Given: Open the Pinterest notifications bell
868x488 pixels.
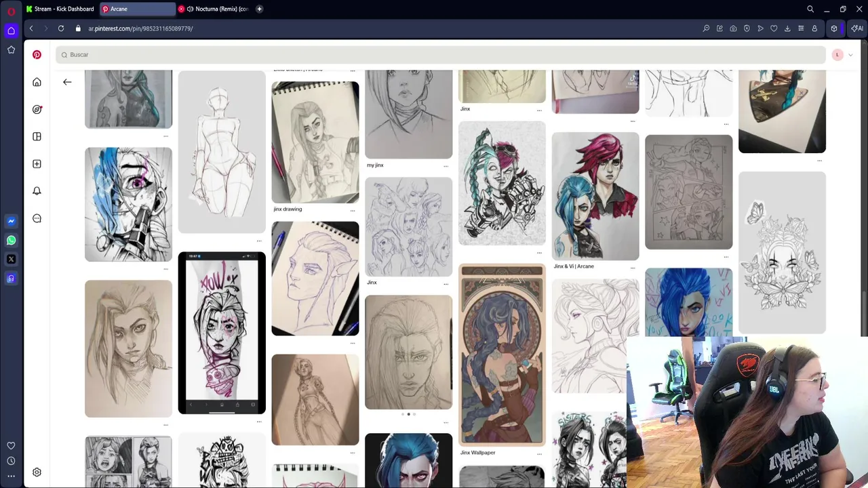Looking at the screenshot, I should click(37, 190).
